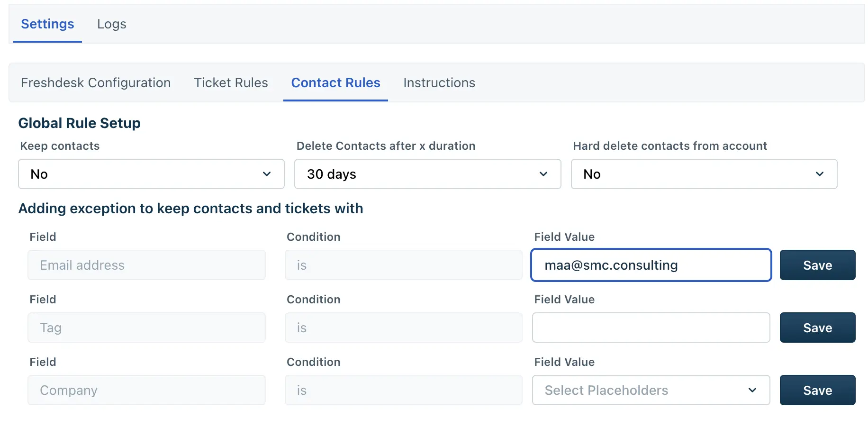Click the email Field Value input
The width and height of the screenshot is (868, 437).
coord(651,265)
